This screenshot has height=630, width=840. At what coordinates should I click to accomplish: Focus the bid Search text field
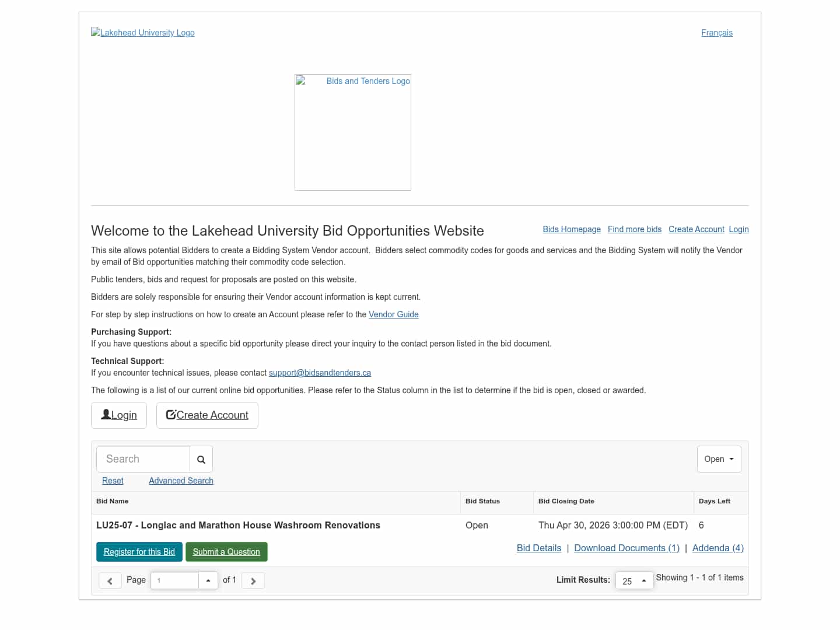pos(143,459)
